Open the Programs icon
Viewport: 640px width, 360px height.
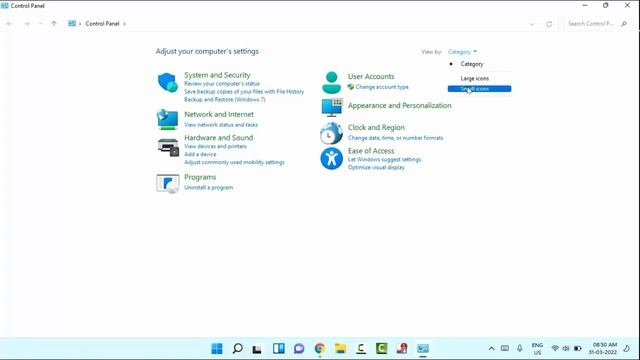[x=168, y=183]
